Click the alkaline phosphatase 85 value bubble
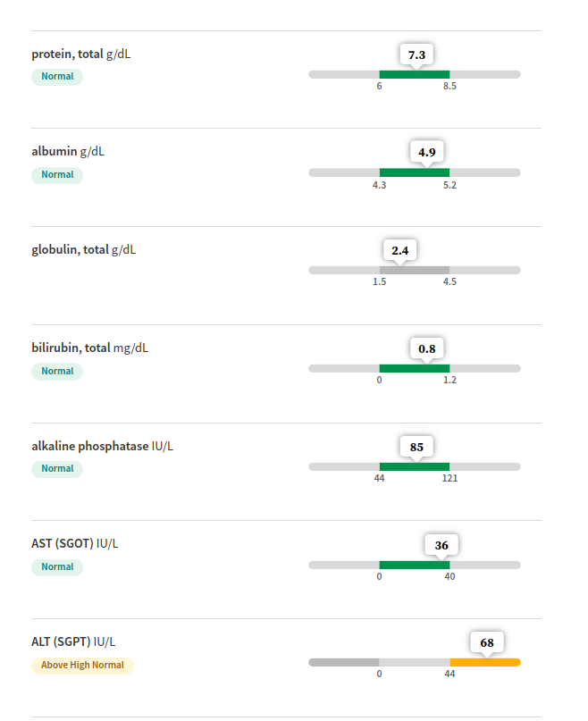The image size is (588, 721). click(416, 447)
